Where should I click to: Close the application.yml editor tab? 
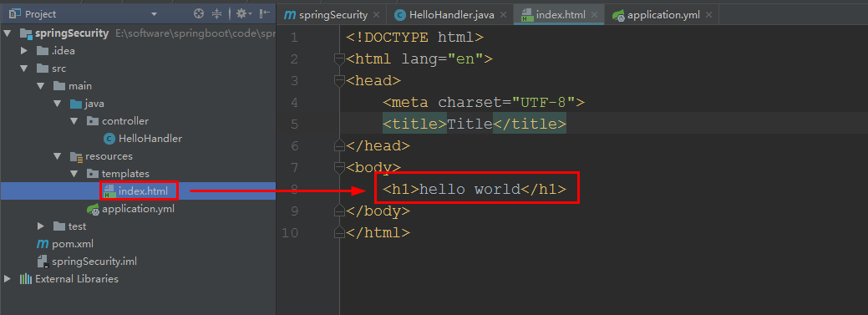(708, 15)
